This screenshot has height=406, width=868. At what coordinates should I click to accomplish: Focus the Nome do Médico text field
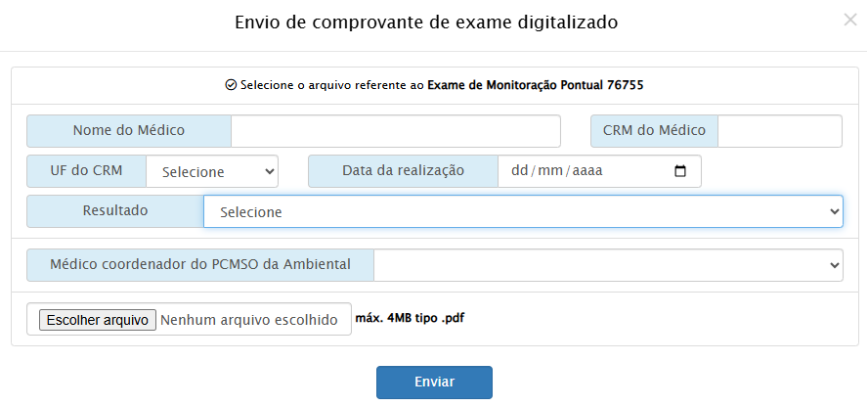[396, 130]
